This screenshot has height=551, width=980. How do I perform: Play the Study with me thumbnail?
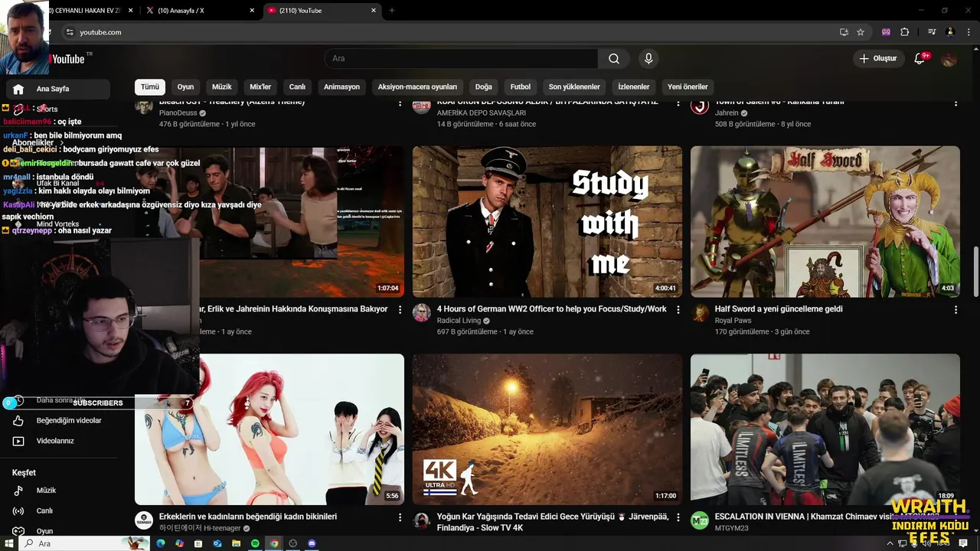(547, 222)
